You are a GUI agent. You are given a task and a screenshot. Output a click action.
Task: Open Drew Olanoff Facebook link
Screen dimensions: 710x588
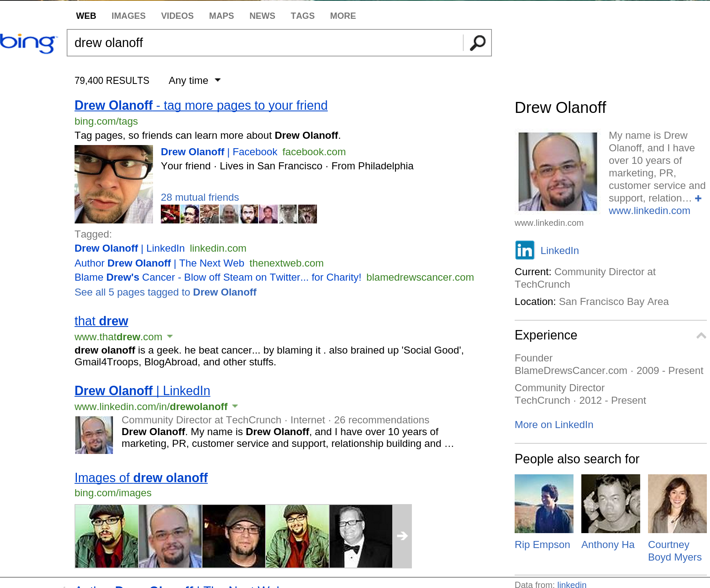tap(219, 152)
